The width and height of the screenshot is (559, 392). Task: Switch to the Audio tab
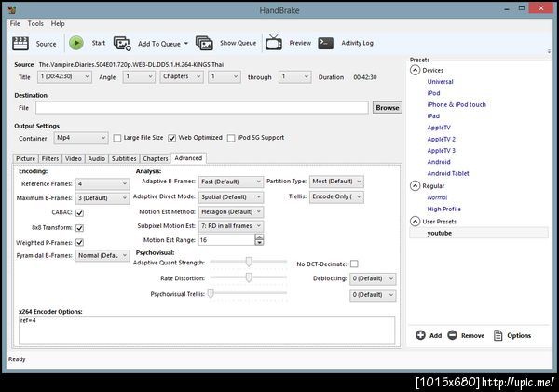pyautogui.click(x=97, y=158)
